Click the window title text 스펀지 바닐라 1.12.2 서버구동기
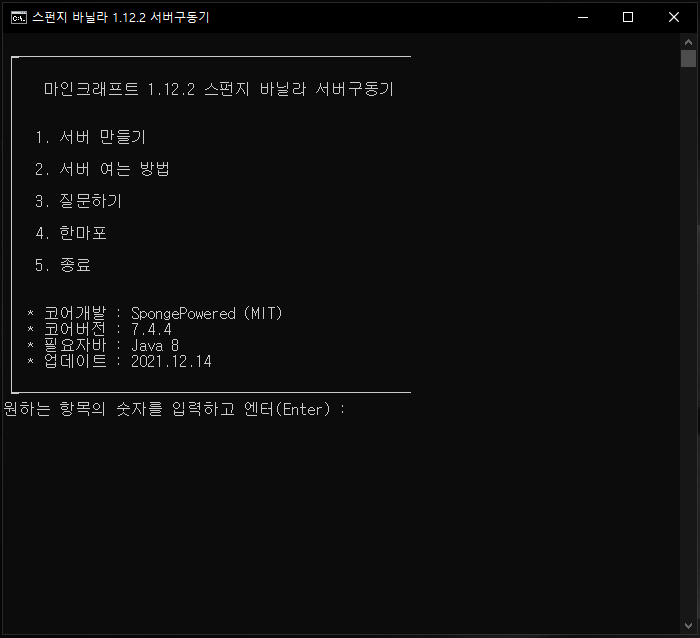 pos(120,17)
